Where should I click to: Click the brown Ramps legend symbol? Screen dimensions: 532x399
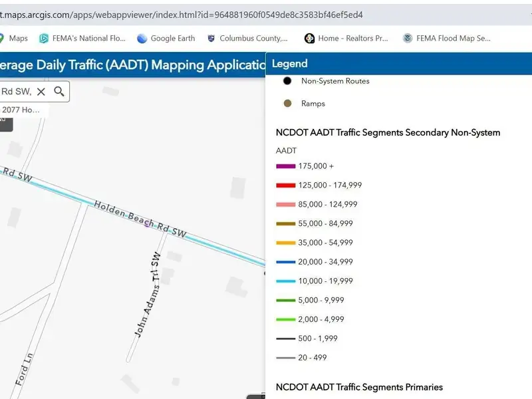click(x=287, y=104)
